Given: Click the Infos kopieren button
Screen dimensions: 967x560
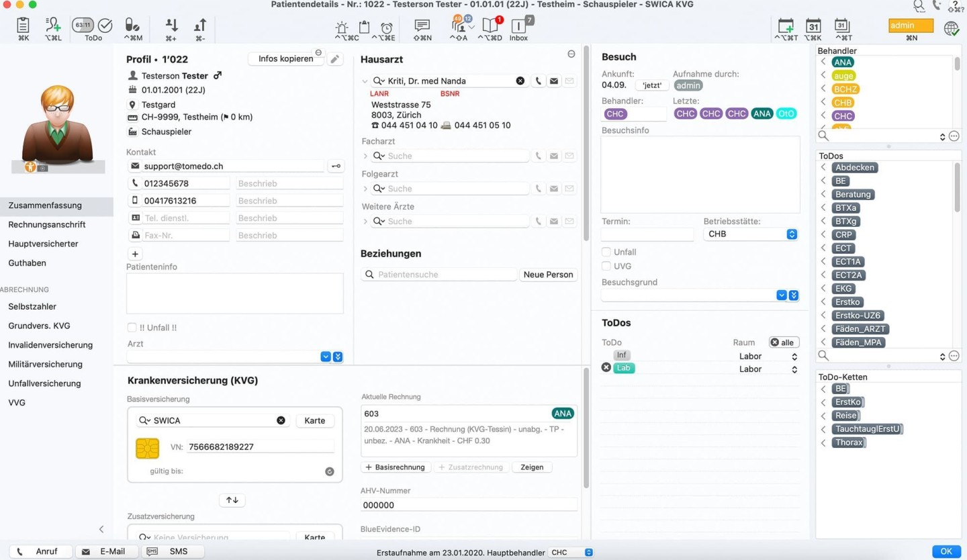Looking at the screenshot, I should click(285, 59).
